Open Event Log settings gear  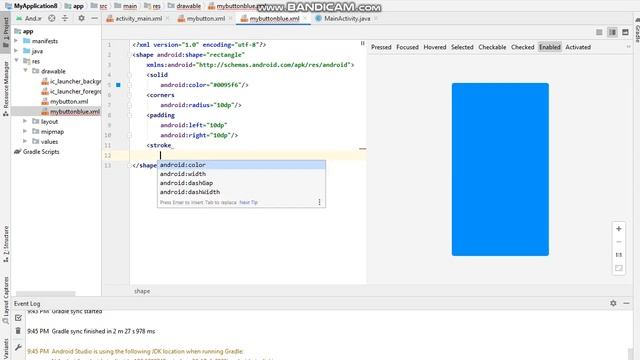(x=613, y=303)
